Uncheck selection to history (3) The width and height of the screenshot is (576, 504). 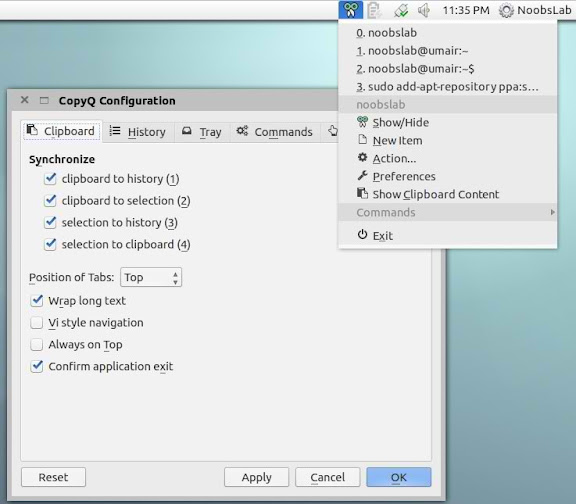(x=50, y=223)
